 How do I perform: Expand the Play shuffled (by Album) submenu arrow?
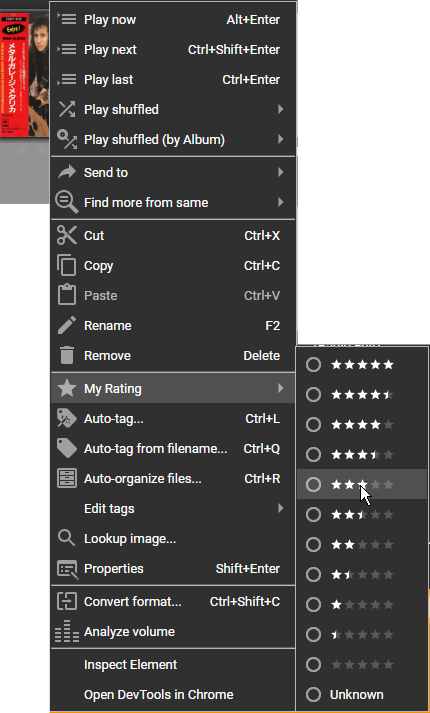pyautogui.click(x=280, y=140)
